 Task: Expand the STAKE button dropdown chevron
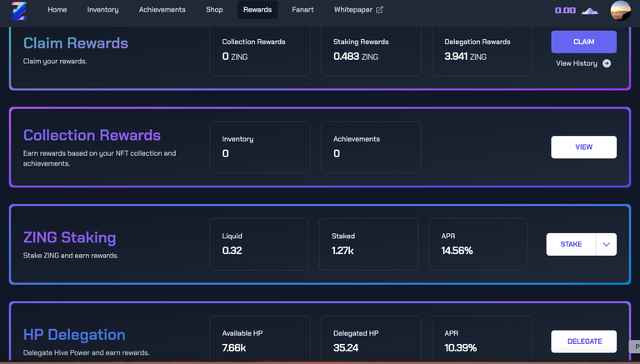[x=606, y=244]
